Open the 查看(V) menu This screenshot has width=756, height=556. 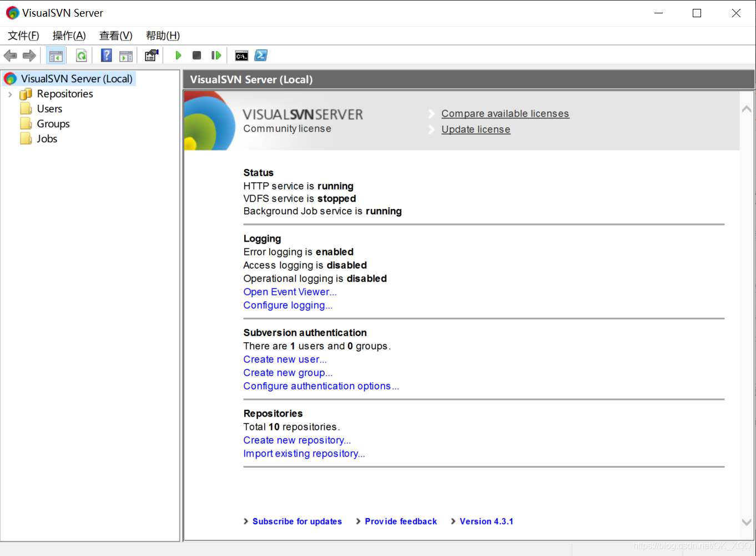[x=115, y=36]
